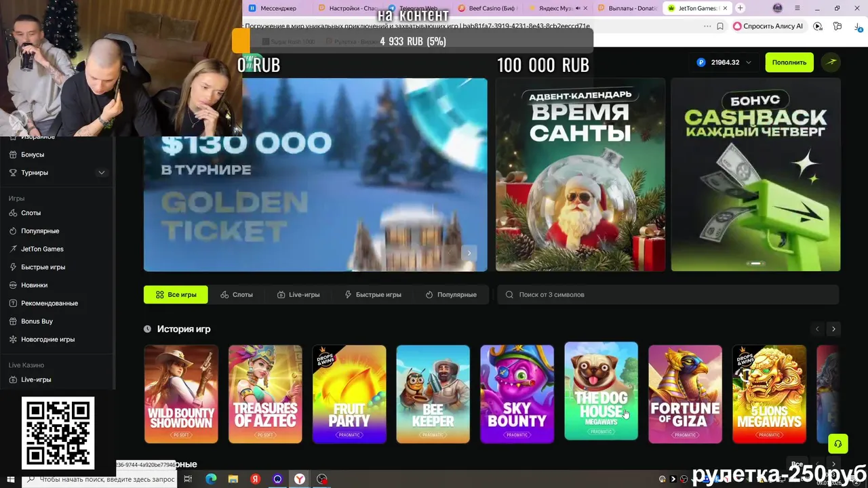Open the Golden Ticket tournament banner
Viewport: 868px width, 488px height.
click(315, 175)
